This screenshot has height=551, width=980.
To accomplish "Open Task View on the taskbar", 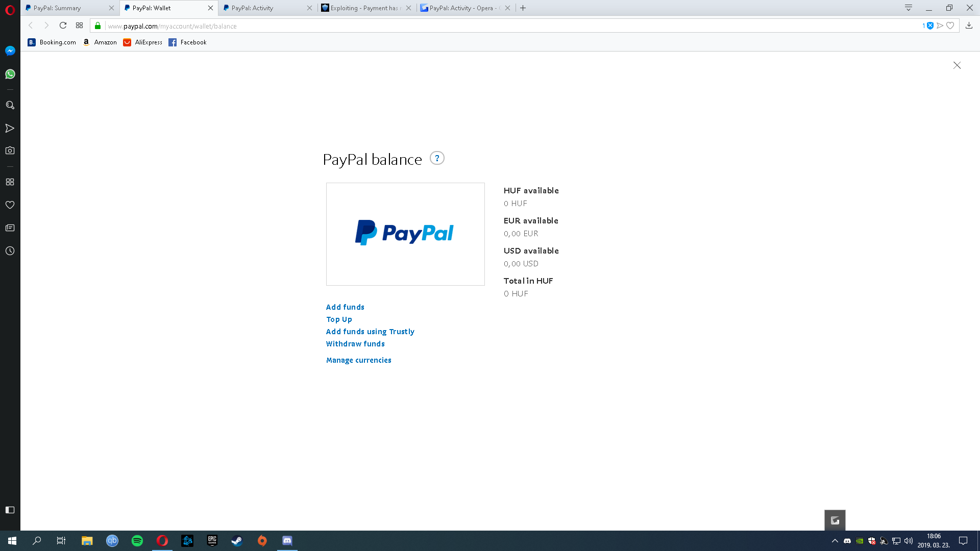I will 61,541.
